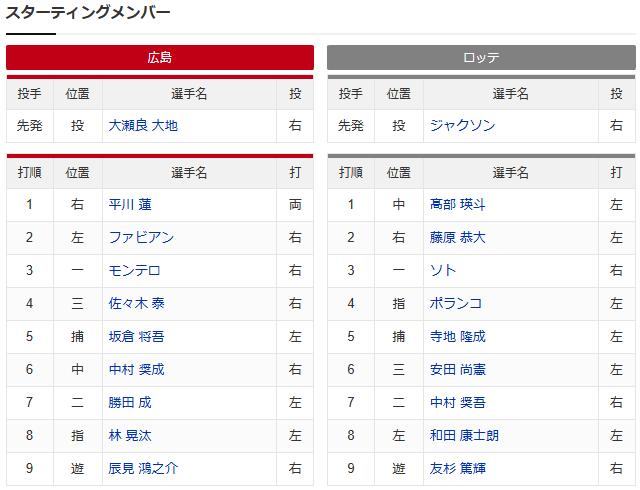Image resolution: width=640 pixels, height=490 pixels.
Task: Click the red 広島 team header
Action: (160, 58)
